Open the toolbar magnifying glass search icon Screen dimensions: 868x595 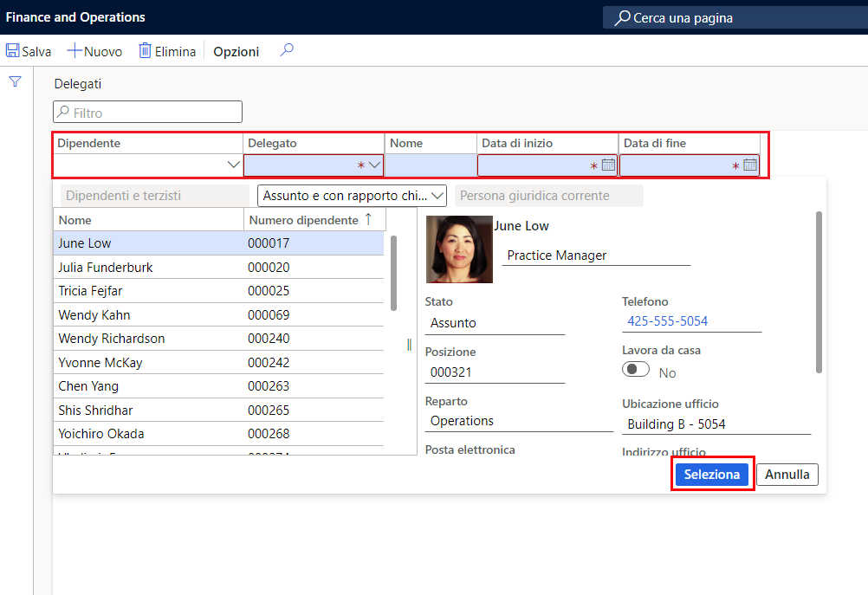(286, 50)
